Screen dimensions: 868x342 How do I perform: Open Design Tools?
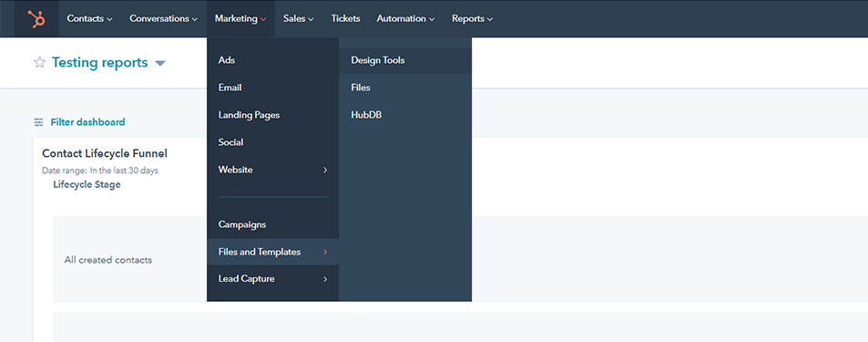tap(405, 60)
